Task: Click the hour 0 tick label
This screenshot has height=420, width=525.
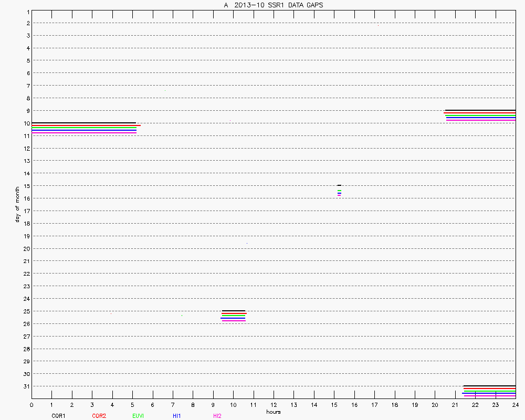Action: pos(31,405)
